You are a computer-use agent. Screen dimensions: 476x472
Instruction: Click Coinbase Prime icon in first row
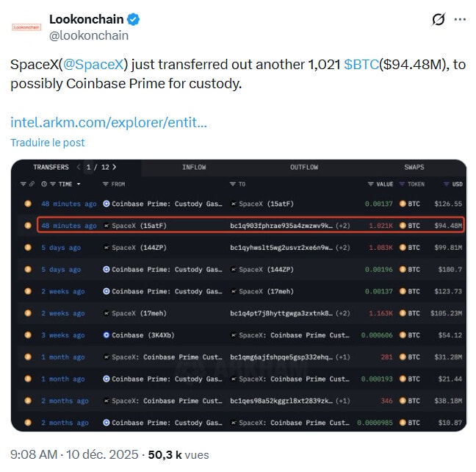(107, 204)
